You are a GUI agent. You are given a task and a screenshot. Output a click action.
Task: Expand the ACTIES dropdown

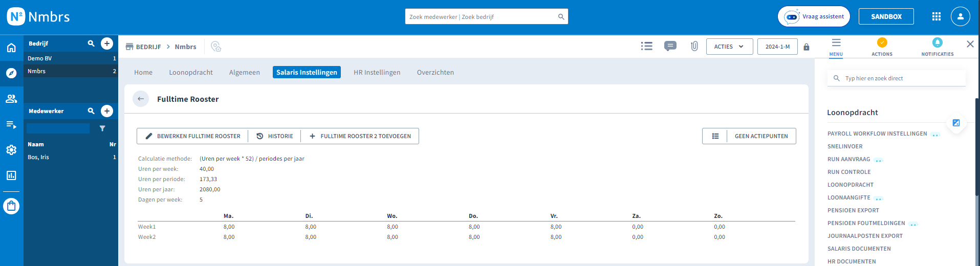click(x=729, y=47)
